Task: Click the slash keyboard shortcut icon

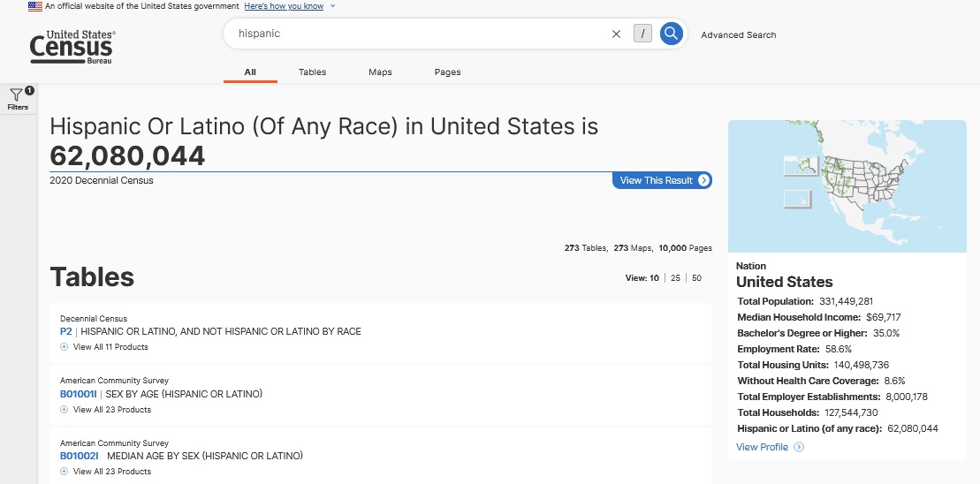Action: pyautogui.click(x=642, y=34)
